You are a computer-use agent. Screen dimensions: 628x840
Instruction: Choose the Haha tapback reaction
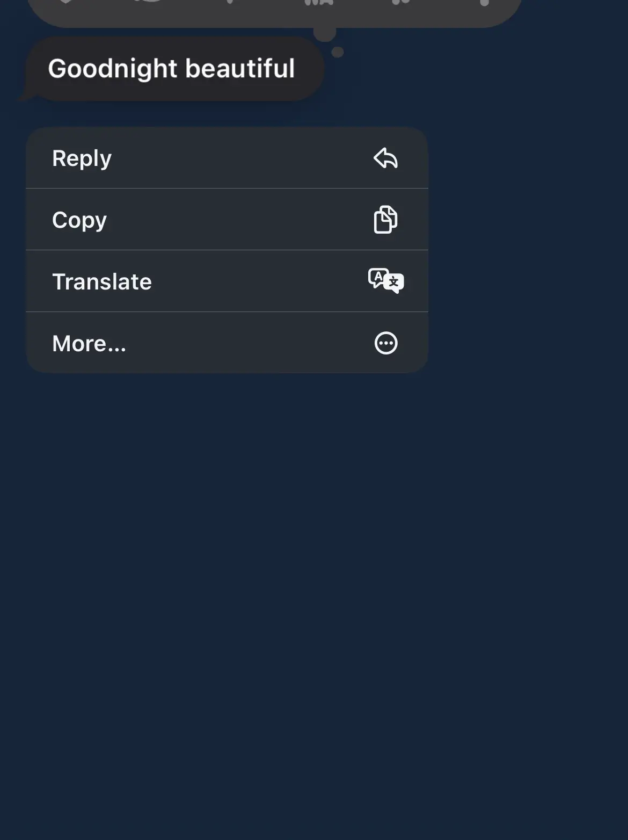[319, 3]
